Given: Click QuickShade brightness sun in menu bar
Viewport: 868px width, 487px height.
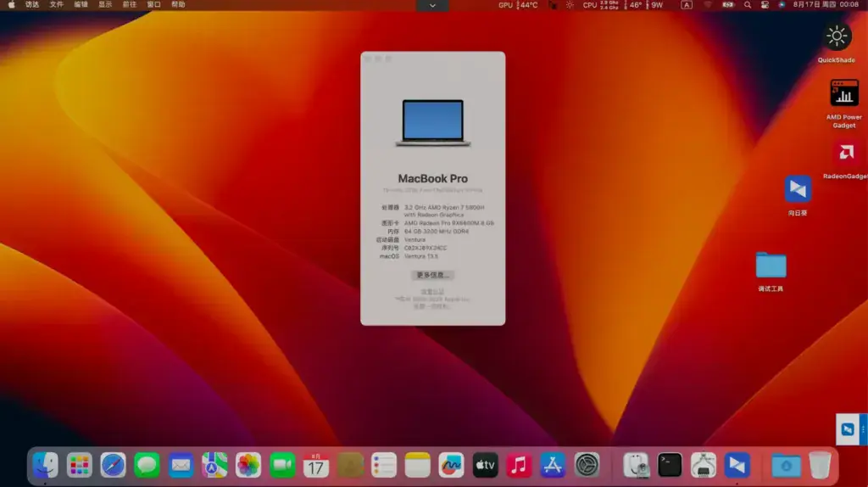Looking at the screenshot, I should [570, 4].
